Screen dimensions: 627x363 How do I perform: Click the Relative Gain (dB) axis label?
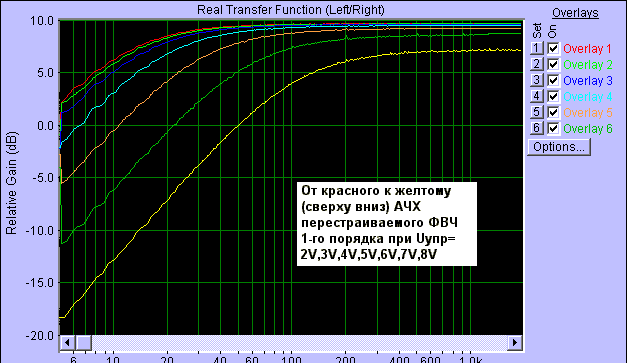(x=11, y=183)
